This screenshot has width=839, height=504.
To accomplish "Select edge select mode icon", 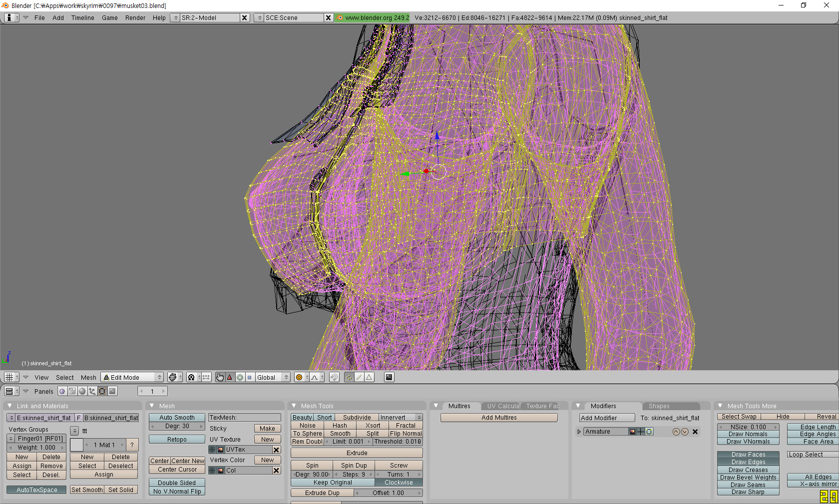I will tap(359, 377).
